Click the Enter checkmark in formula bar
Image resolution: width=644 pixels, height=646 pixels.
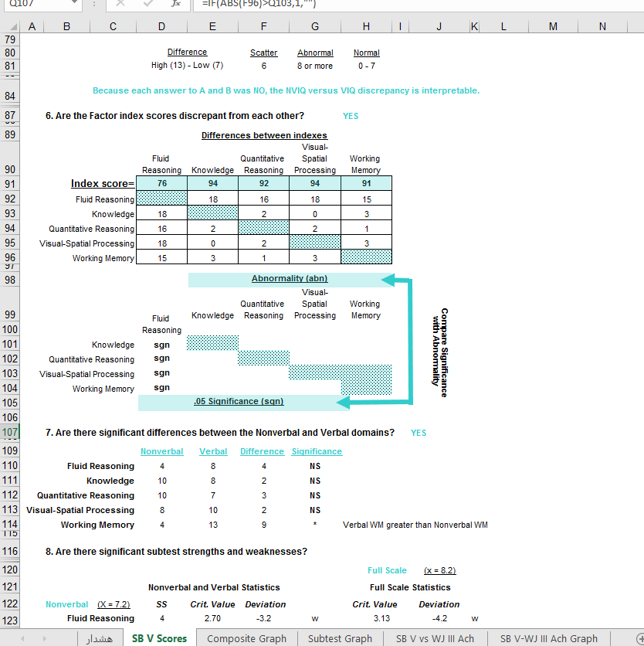(148, 3)
